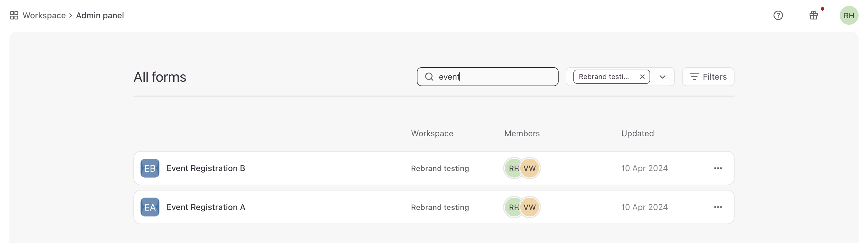Remove the Rebrand testing workspace filter
This screenshot has height=243, width=868.
pyautogui.click(x=642, y=77)
